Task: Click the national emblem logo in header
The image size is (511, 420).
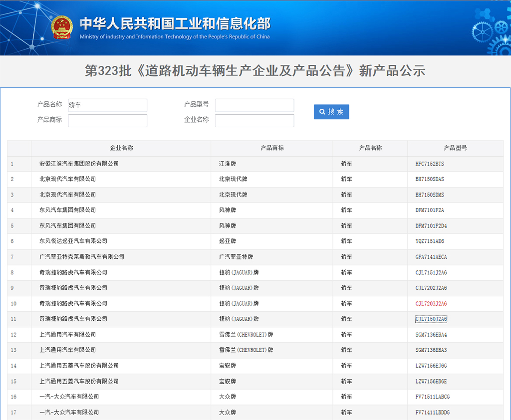Action: (x=61, y=27)
